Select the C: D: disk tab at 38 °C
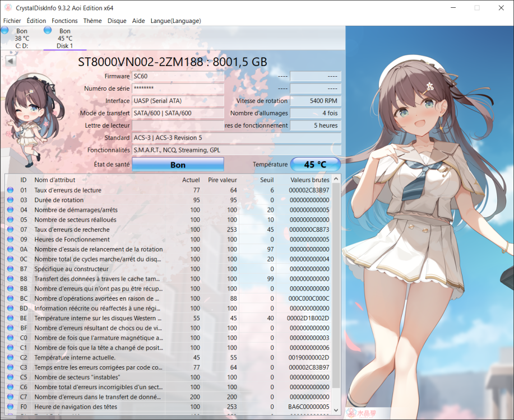The height and width of the screenshot is (420, 514). click(21, 39)
